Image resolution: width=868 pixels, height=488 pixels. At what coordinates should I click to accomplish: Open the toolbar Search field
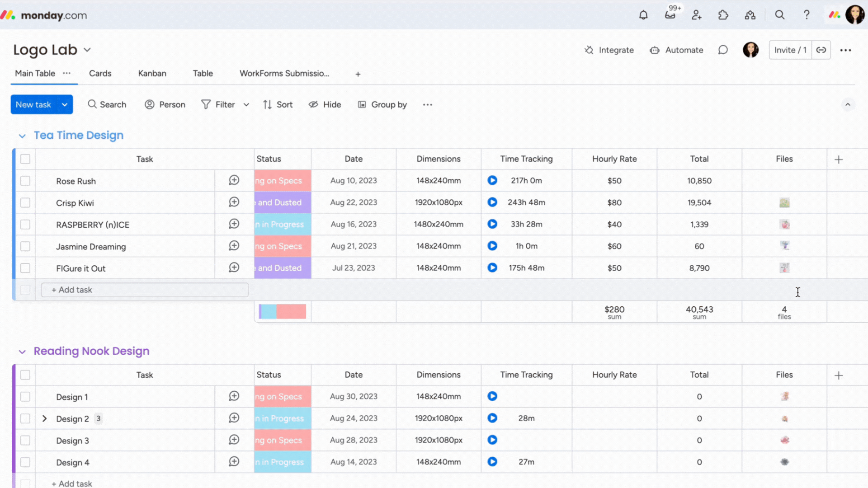point(107,105)
